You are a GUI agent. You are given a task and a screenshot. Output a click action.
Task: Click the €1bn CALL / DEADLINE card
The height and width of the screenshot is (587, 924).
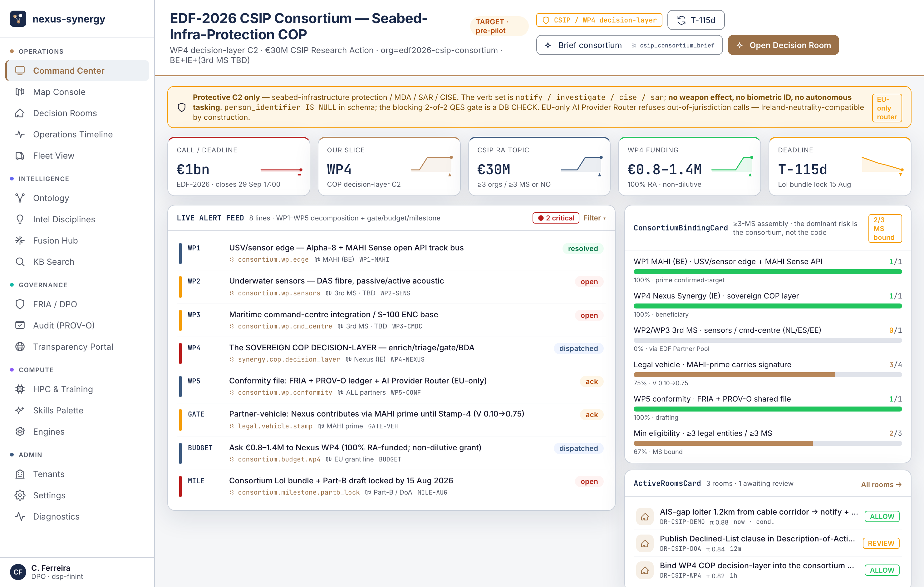(x=239, y=167)
